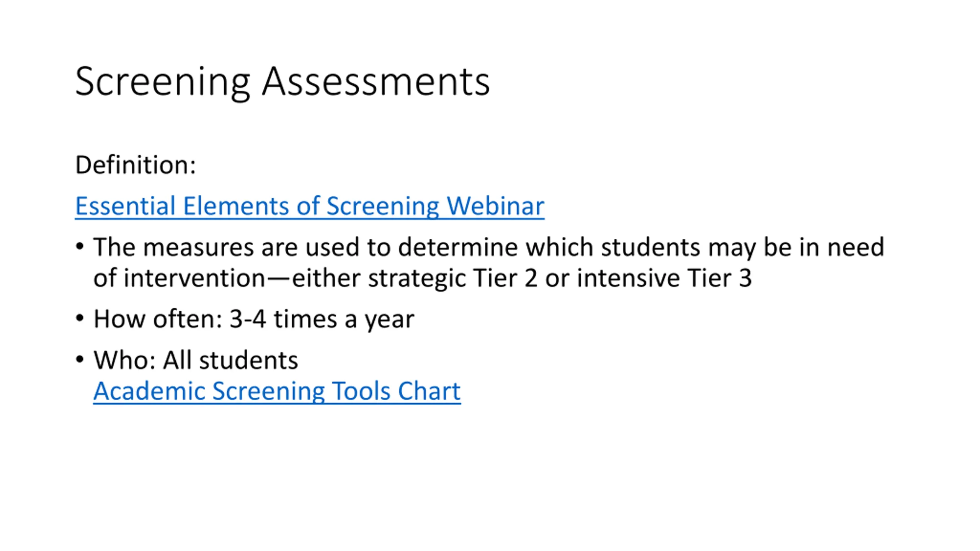Click the bullet dot before The measures
980x551 pixels.
click(x=80, y=246)
